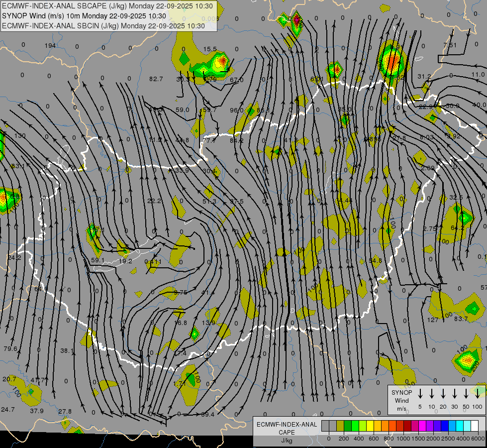Viewport: 487px width, 448px height.
Task: Click the map value 130
Action: (20, 135)
